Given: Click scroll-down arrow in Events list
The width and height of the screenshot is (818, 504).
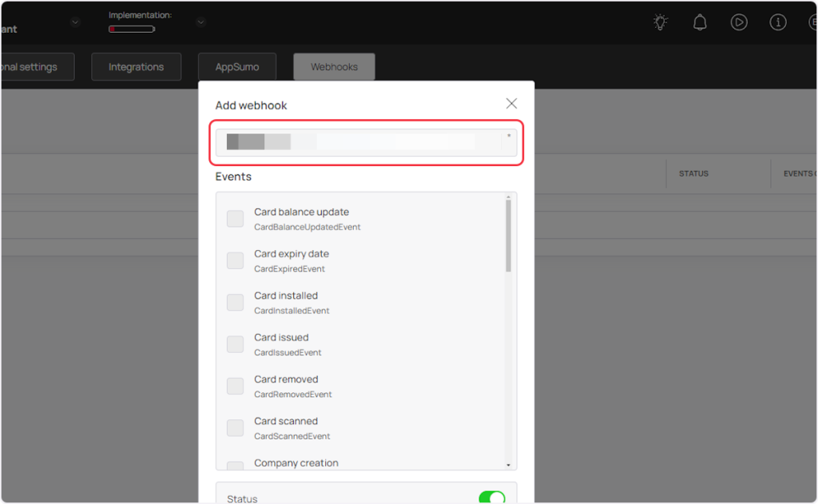Looking at the screenshot, I should click(x=509, y=464).
